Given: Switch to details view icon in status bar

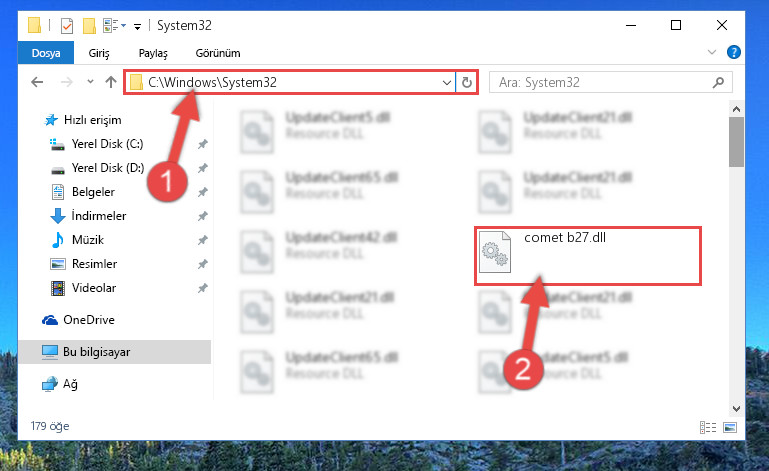Looking at the screenshot, I should (x=708, y=427).
